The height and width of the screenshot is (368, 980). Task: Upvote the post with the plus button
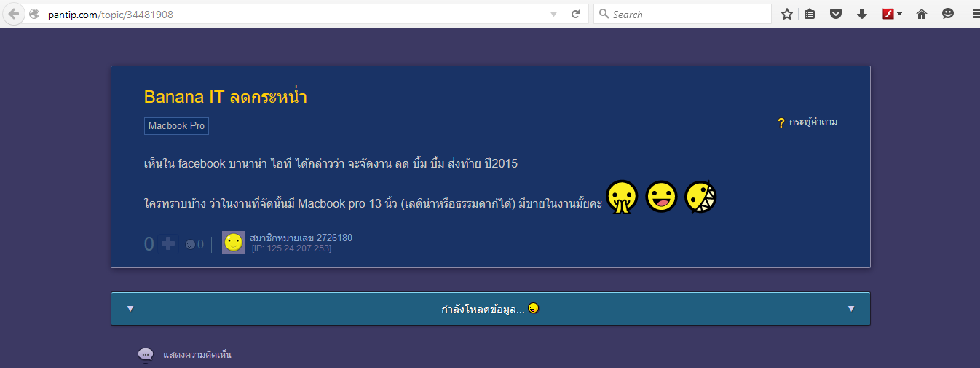pyautogui.click(x=168, y=243)
